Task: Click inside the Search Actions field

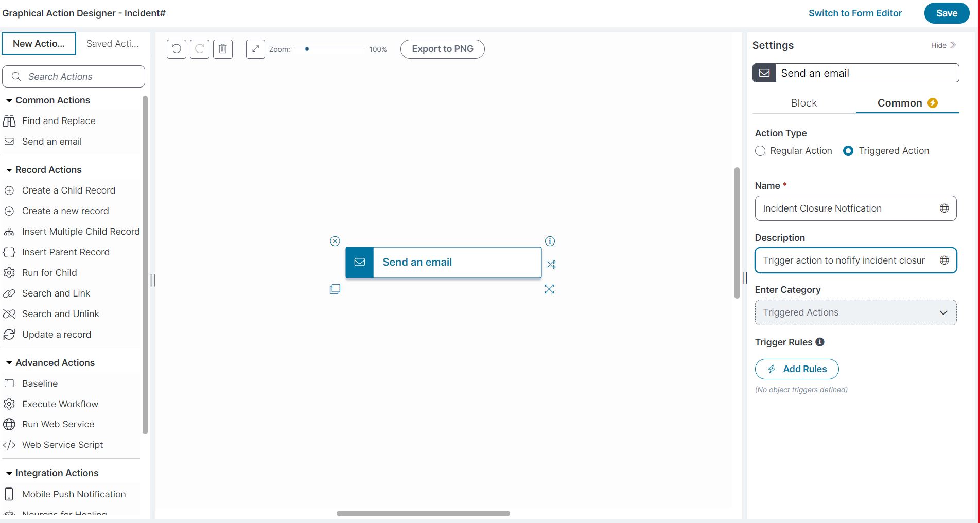Action: pyautogui.click(x=72, y=76)
